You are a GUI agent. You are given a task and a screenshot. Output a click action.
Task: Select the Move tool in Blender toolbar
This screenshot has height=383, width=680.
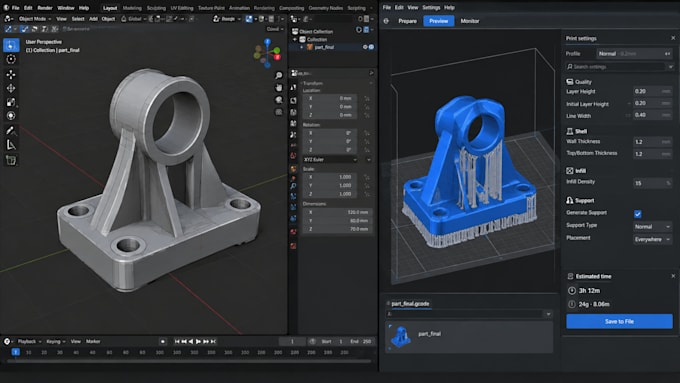pos(11,74)
